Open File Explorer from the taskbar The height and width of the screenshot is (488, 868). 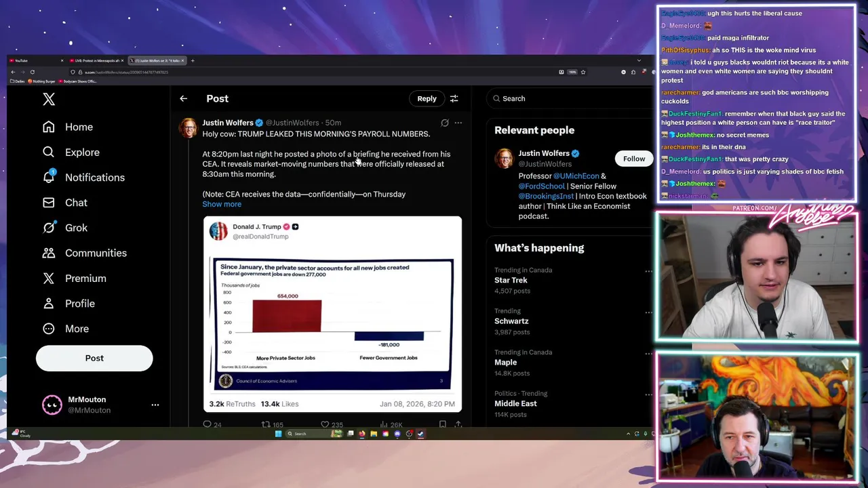coord(374,434)
